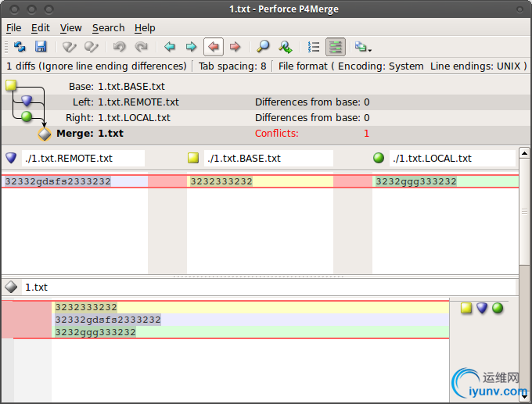Open the diff view options dropdown
Screen dimensions: 532x404
click(x=363, y=47)
